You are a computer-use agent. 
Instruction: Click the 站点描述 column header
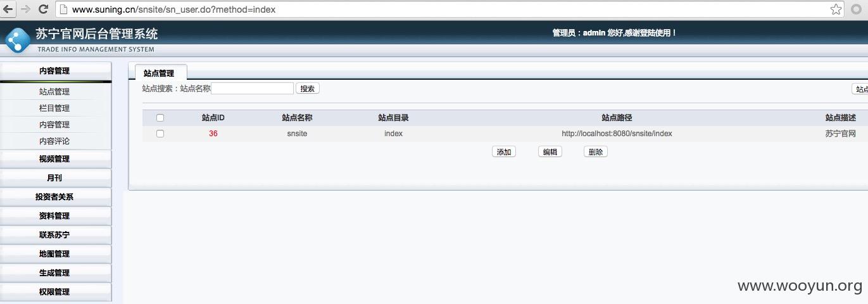pos(840,118)
